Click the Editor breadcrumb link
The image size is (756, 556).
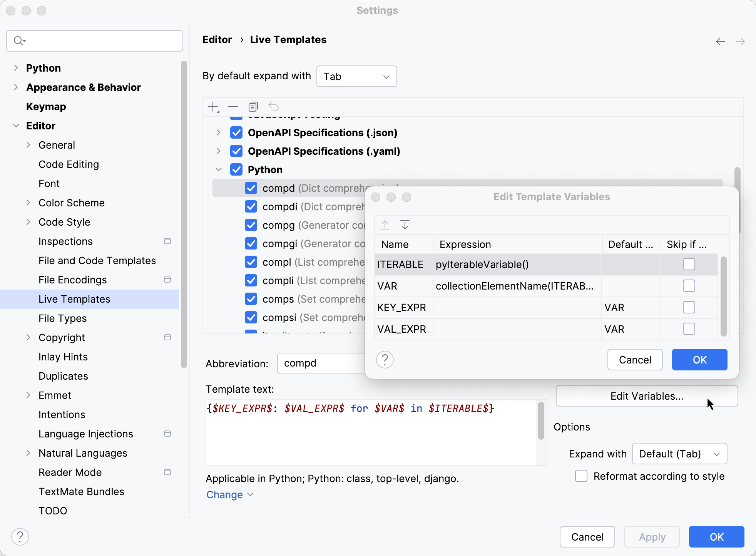pyautogui.click(x=217, y=39)
